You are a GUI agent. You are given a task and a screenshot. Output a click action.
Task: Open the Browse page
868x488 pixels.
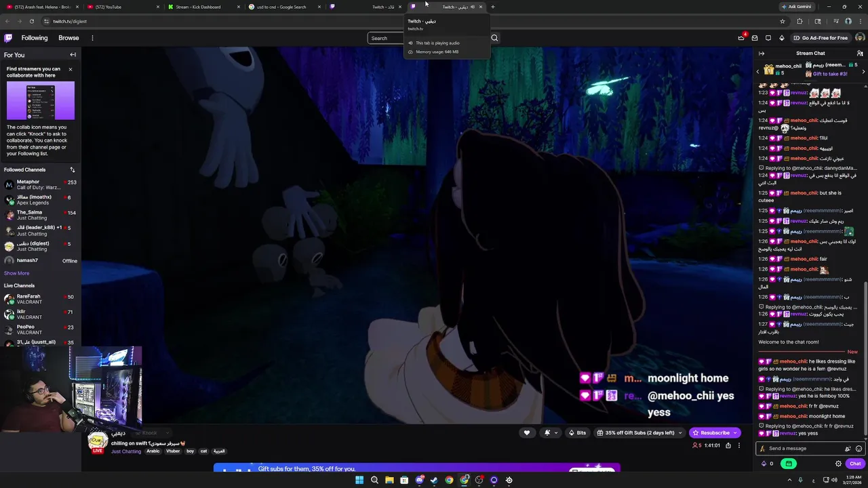click(x=68, y=38)
